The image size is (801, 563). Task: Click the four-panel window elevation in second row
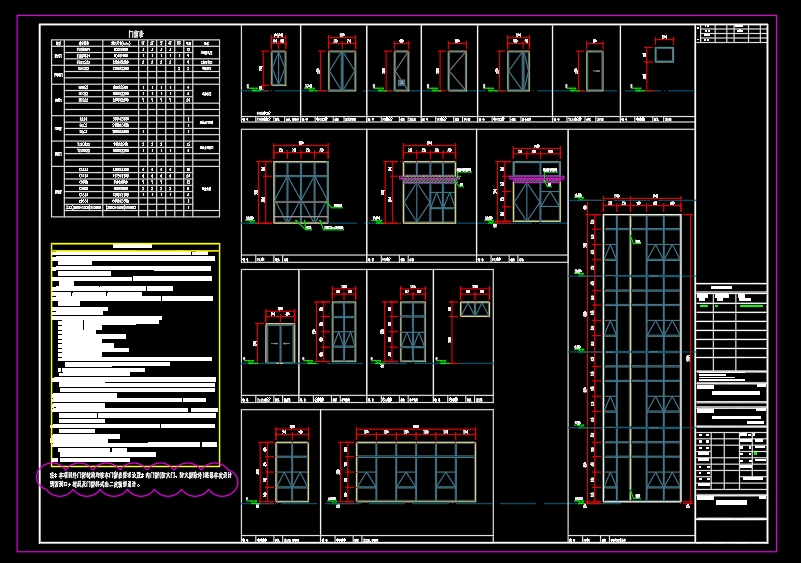[301, 192]
